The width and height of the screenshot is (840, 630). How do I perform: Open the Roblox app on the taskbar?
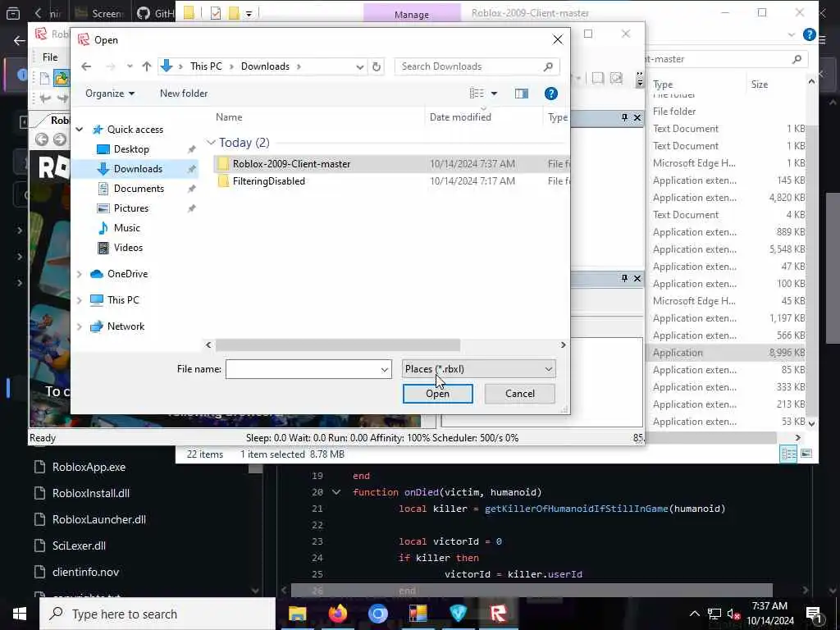point(499,614)
